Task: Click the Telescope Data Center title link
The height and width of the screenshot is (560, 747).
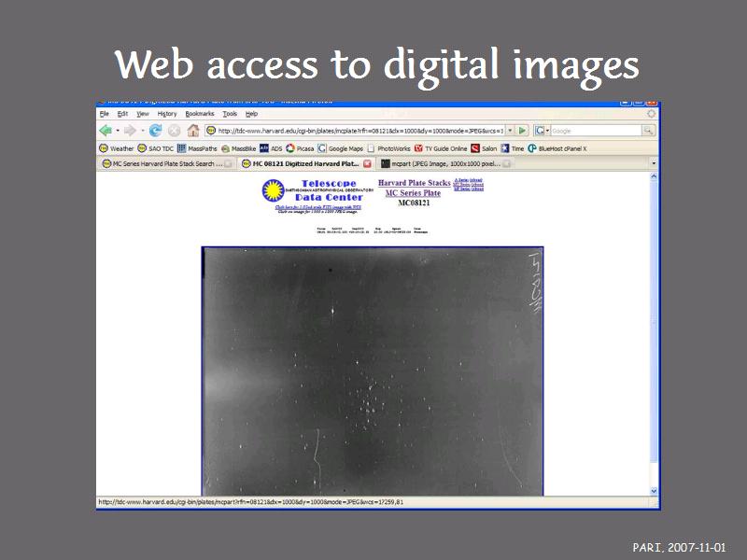Action: 329,190
